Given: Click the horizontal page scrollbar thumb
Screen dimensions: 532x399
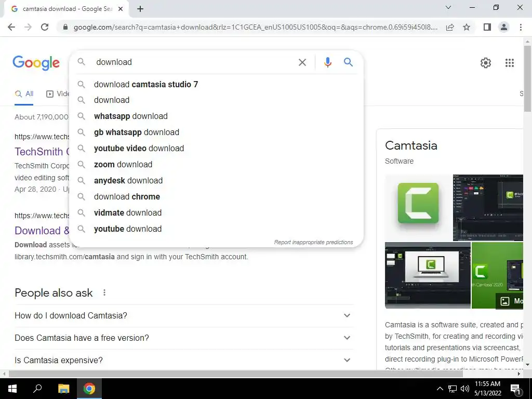Looking at the screenshot, I should 235,374.
